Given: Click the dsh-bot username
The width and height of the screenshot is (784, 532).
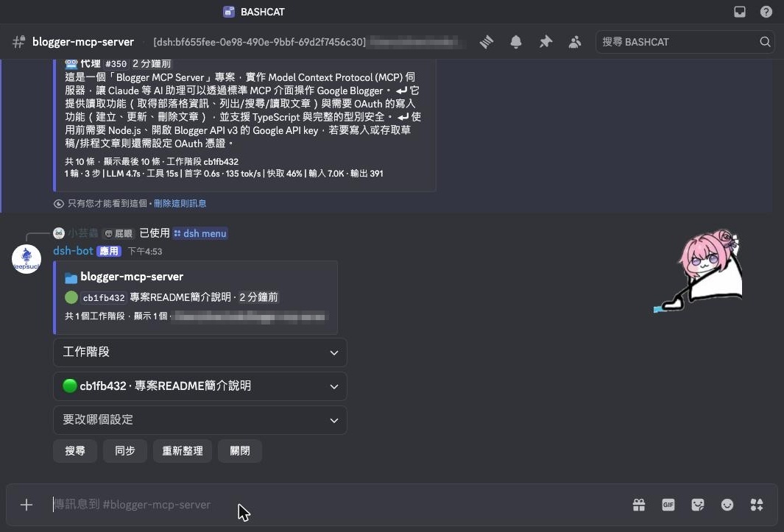Looking at the screenshot, I should pyautogui.click(x=73, y=251).
